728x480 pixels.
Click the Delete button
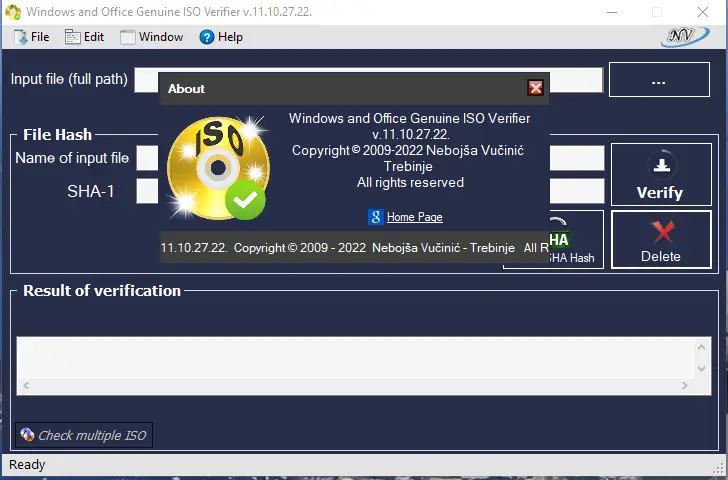tap(661, 240)
